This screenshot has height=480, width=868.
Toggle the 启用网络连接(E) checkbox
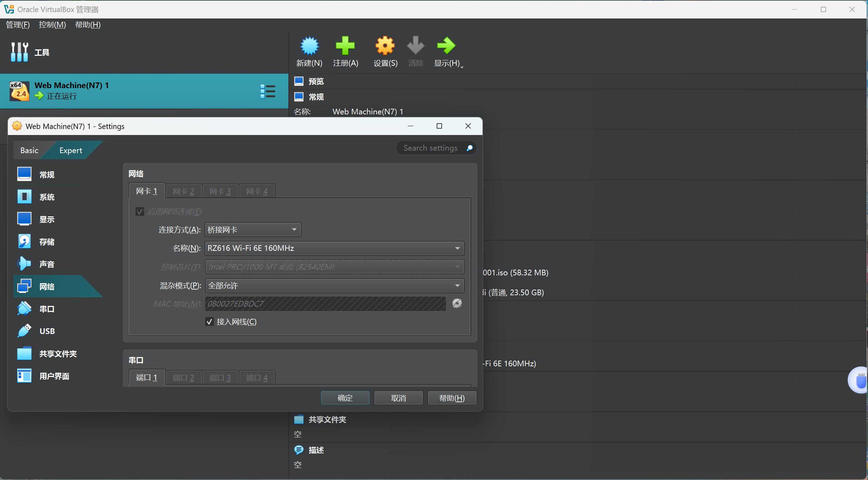[139, 212]
